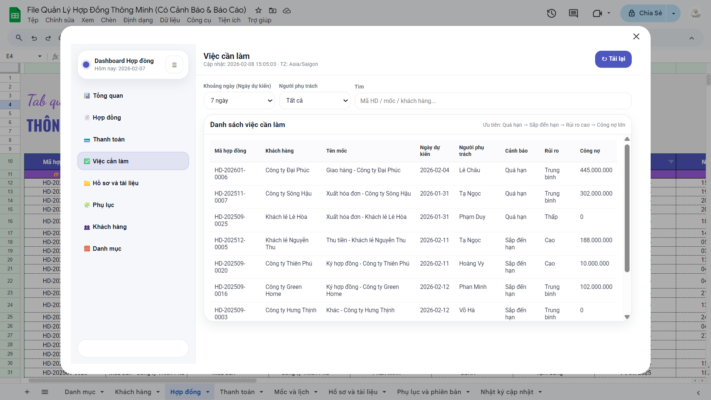Switch to Thanh toán sheet tab
Viewport: 711px width, 400px height.
point(237,392)
